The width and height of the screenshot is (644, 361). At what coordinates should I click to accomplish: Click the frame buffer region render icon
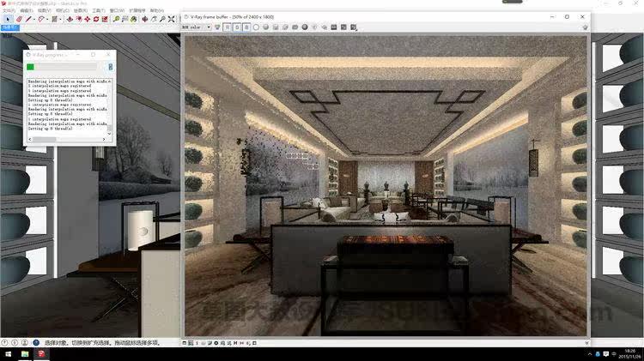pyautogui.click(x=314, y=27)
